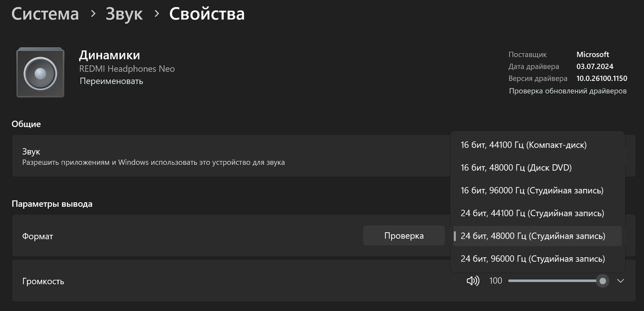The height and width of the screenshot is (311, 644).
Task: Click the driver version 10.0.26100.1150 text
Action: 602,79
